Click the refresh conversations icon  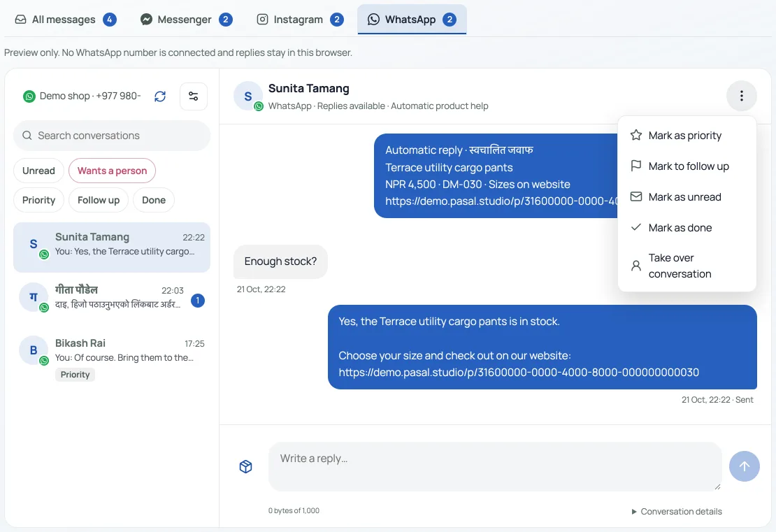(x=160, y=96)
